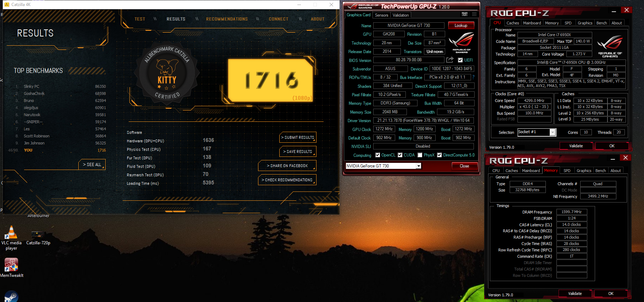Image resolution: width=644 pixels, height=302 pixels.
Task: Toggle the PhysX checkbox
Action: pos(420,155)
